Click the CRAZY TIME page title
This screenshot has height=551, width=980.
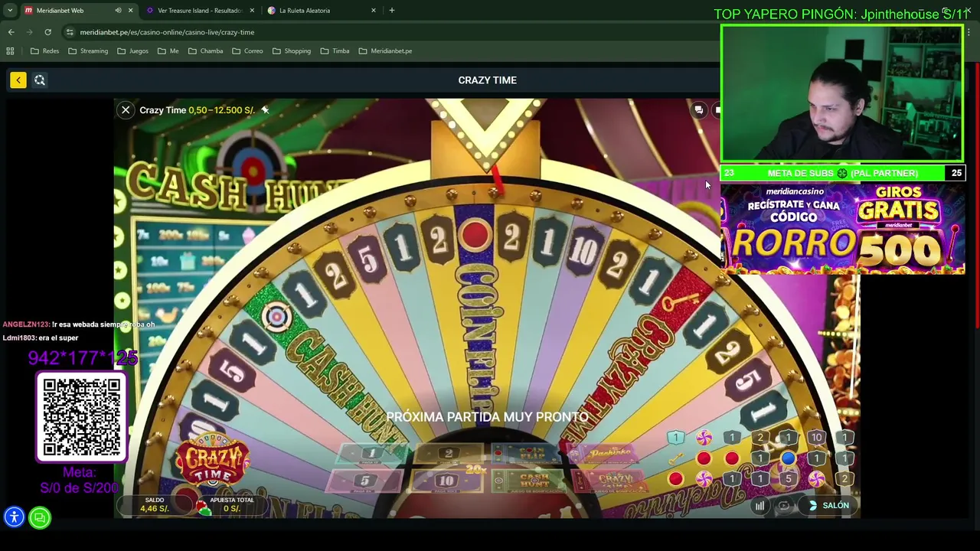coord(487,80)
